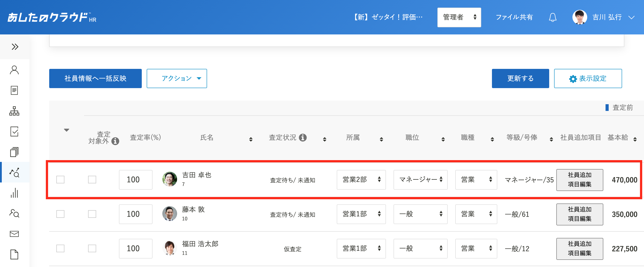Open the select-all triangle dropdown in table header

(66, 130)
